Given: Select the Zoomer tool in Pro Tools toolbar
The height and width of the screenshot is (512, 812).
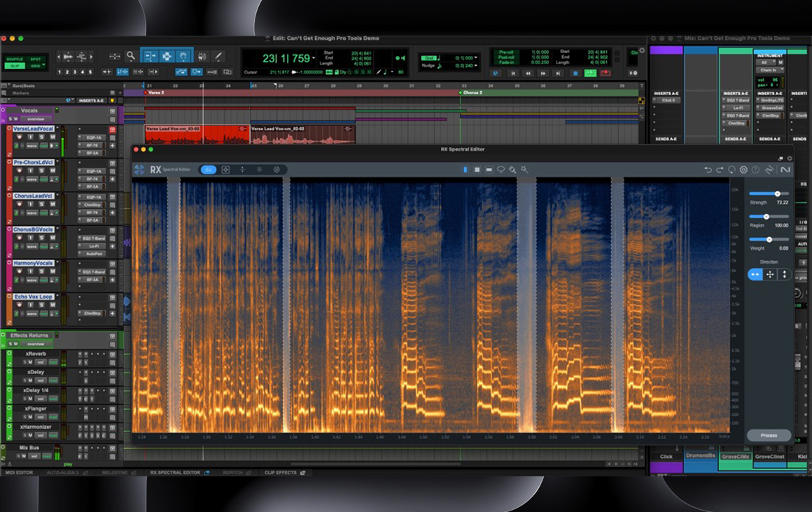Looking at the screenshot, I should click(x=131, y=55).
